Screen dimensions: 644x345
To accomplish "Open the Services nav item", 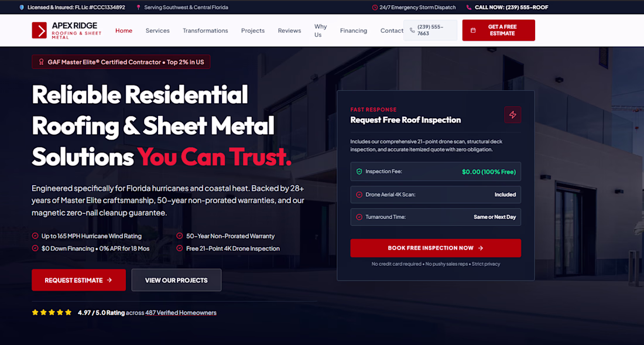I will tap(157, 30).
